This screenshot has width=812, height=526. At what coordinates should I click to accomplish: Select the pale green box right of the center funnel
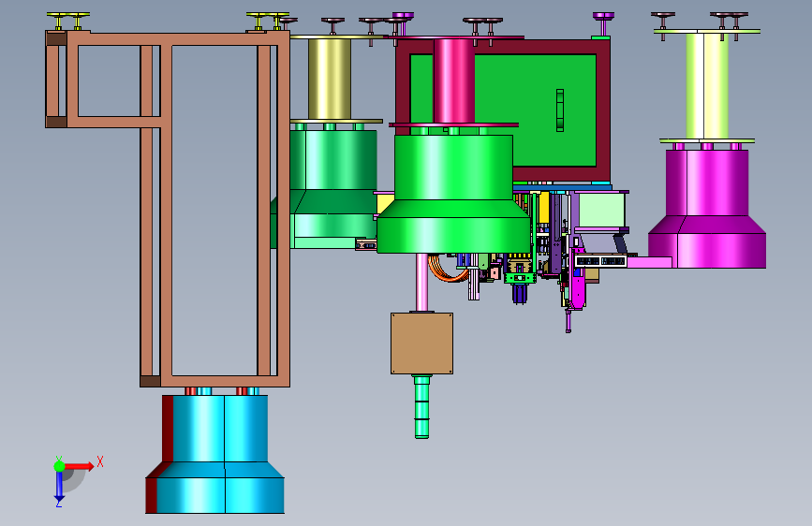[601, 211]
